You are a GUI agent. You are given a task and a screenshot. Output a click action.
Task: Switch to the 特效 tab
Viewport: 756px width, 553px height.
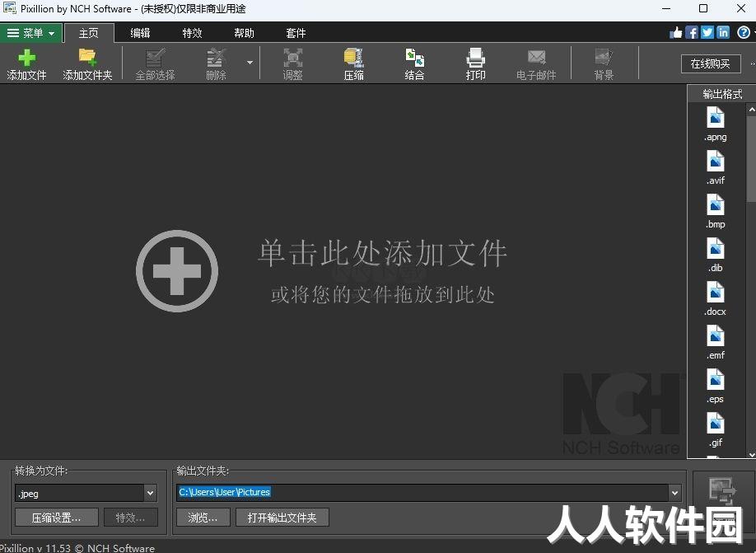192,33
